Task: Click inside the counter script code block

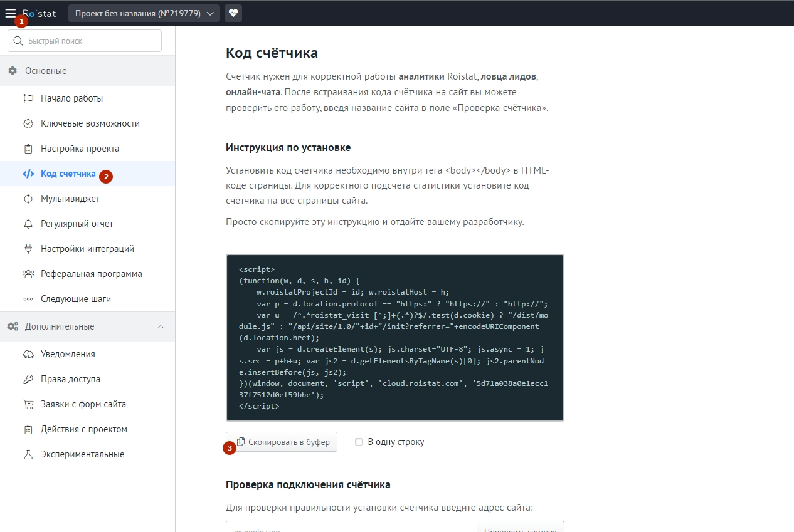Action: [395, 337]
